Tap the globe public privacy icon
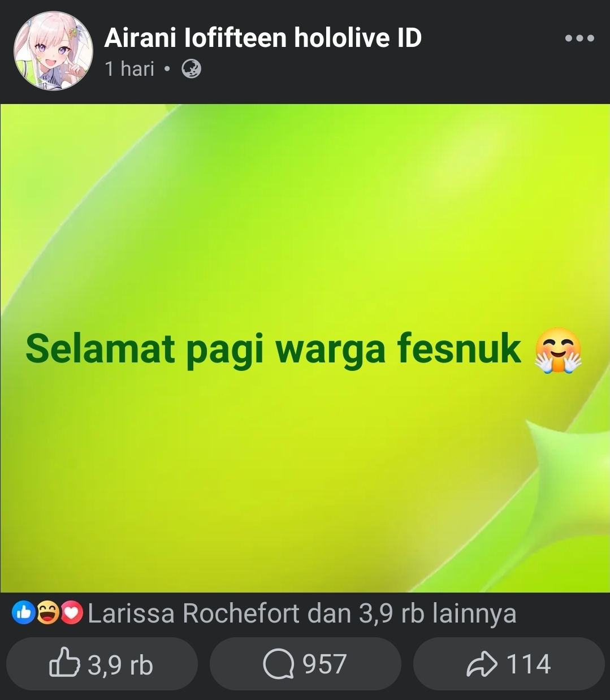Screen dimensions: 610x700 click(191, 69)
